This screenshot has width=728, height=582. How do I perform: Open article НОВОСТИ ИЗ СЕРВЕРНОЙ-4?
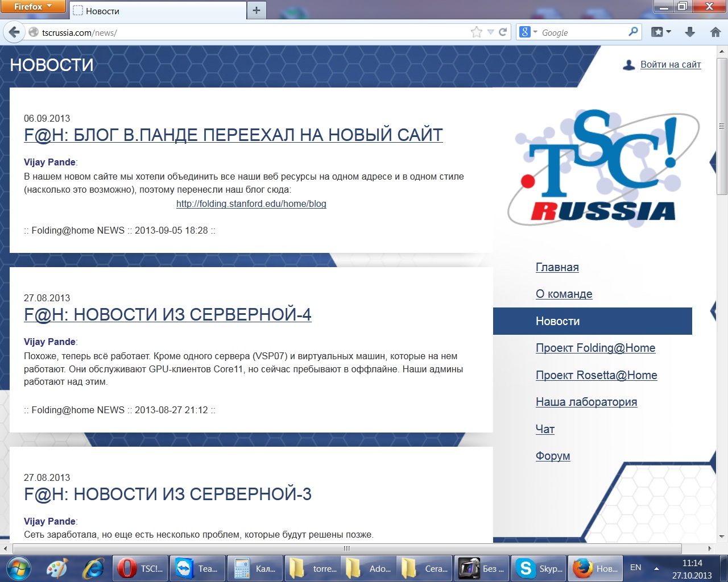click(168, 315)
